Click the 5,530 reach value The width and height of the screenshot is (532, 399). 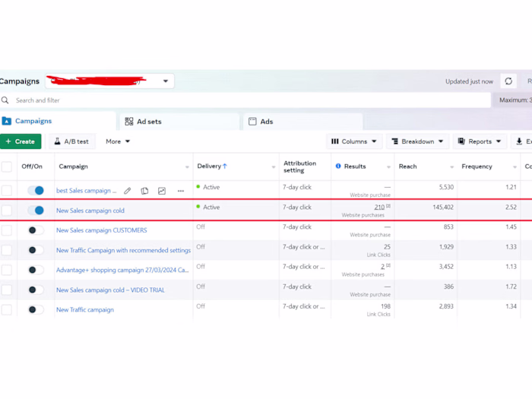pos(446,187)
